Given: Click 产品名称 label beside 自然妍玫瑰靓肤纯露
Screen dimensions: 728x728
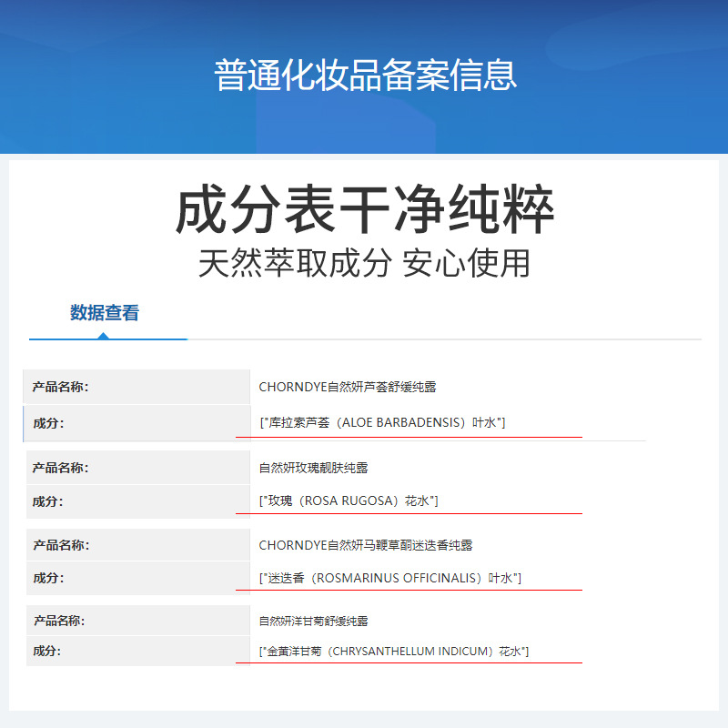Looking at the screenshot, I should coord(60,468).
